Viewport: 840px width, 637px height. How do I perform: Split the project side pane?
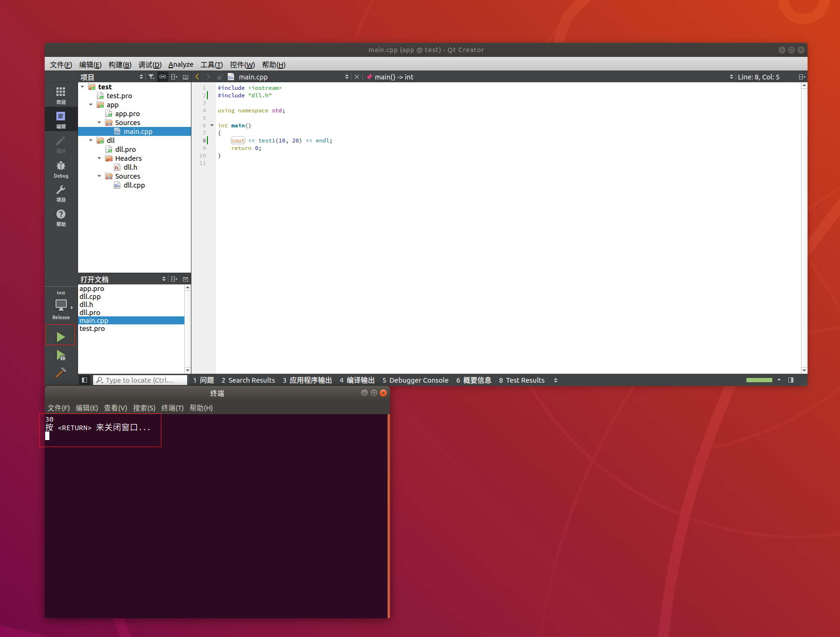(x=174, y=77)
